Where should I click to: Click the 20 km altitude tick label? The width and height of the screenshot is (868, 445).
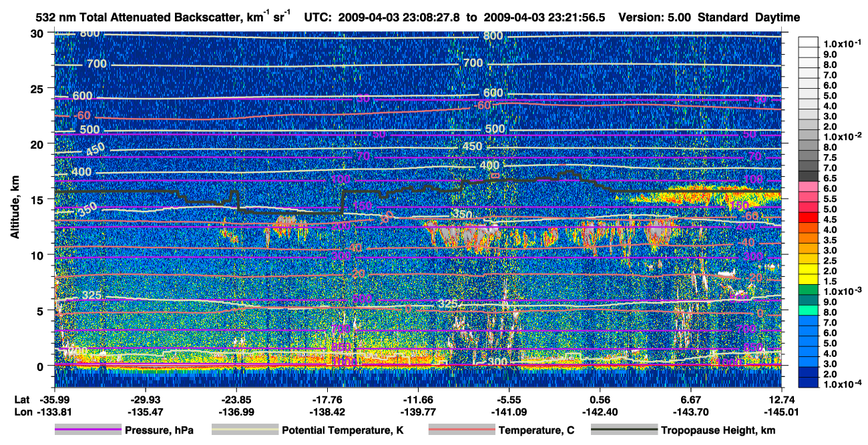[37, 143]
